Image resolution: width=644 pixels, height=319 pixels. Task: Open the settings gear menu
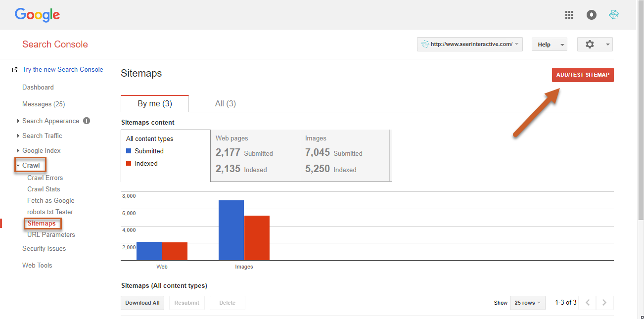pos(595,45)
